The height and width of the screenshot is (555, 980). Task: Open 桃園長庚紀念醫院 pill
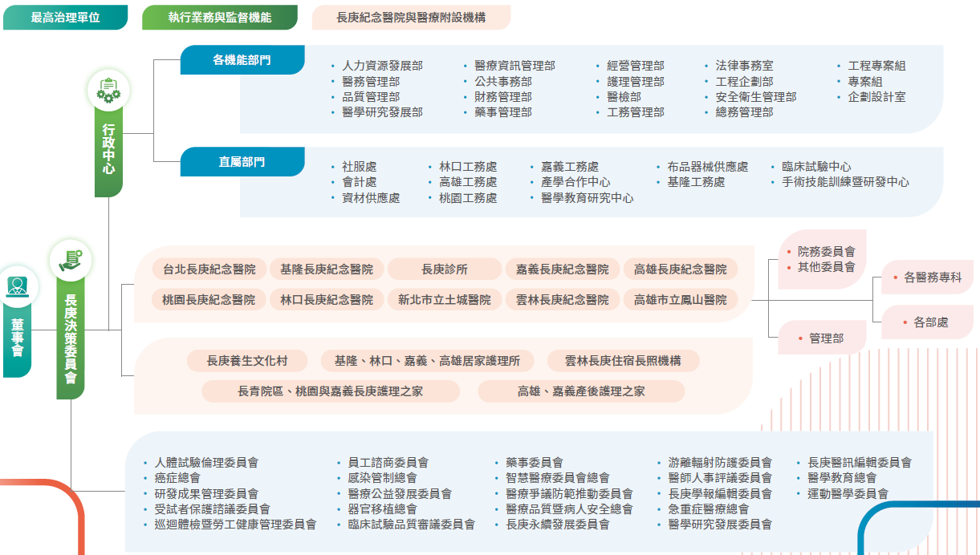(x=209, y=300)
